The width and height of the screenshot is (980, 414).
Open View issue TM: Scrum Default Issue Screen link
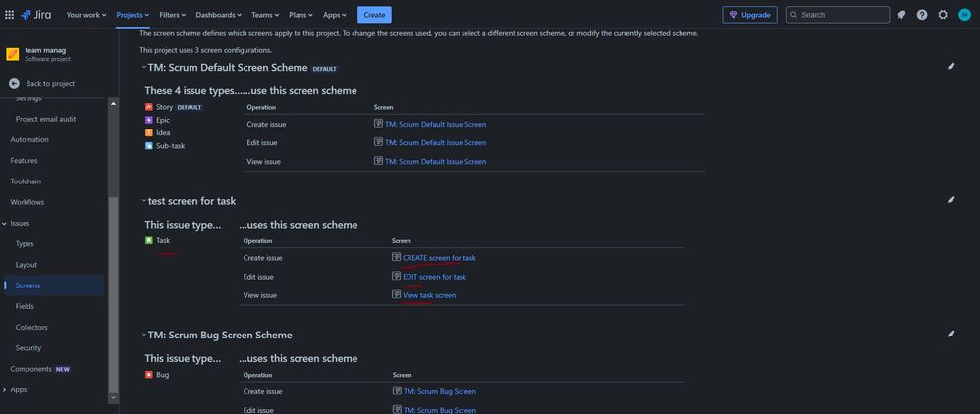pyautogui.click(x=435, y=162)
